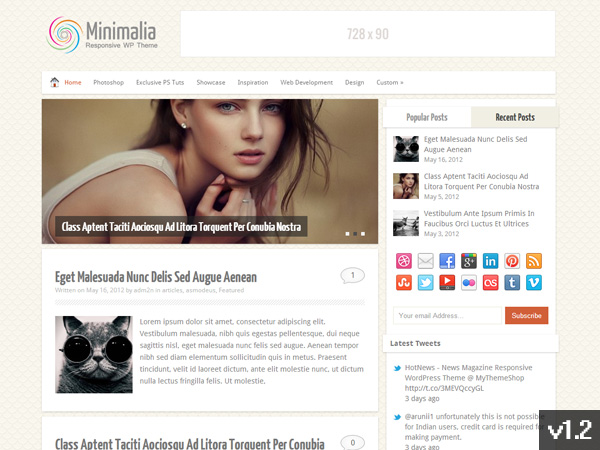Open sidebar post Vestibulum Ante Ipsum Primis
600x450 pixels.
tap(479, 218)
